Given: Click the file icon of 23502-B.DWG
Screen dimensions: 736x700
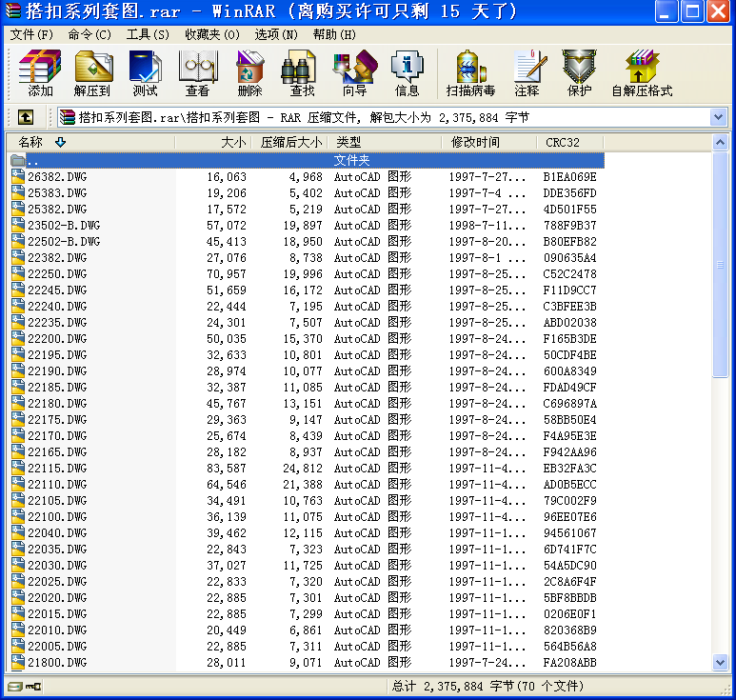Looking at the screenshot, I should coord(18,225).
